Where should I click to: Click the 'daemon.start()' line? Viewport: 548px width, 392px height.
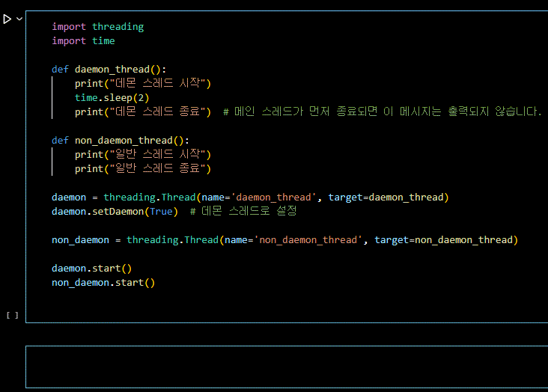point(92,269)
